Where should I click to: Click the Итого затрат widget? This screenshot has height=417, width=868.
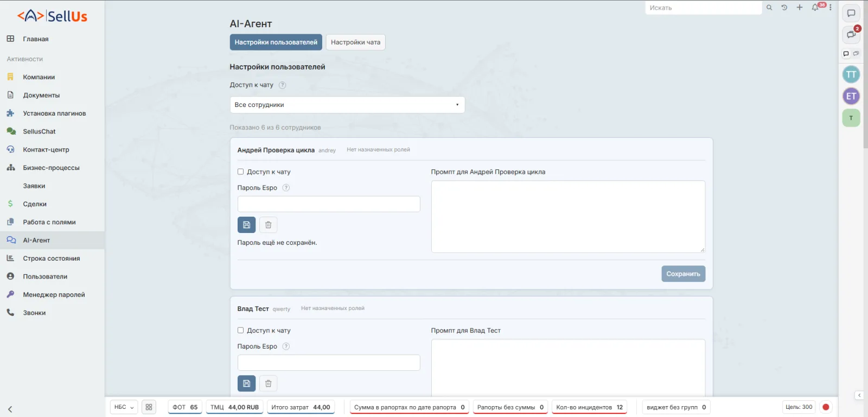click(x=301, y=407)
